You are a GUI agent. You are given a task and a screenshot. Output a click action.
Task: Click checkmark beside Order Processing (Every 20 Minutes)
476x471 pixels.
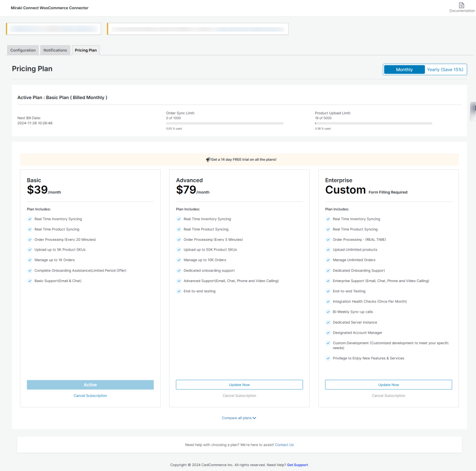(x=30, y=239)
